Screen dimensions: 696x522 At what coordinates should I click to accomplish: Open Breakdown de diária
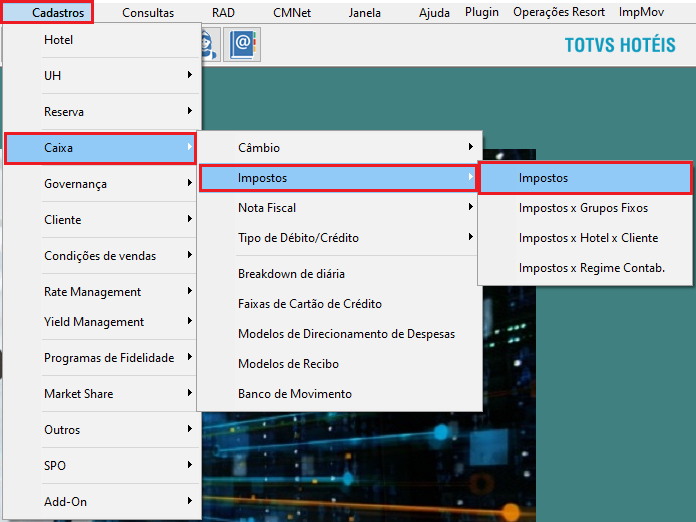339,274
